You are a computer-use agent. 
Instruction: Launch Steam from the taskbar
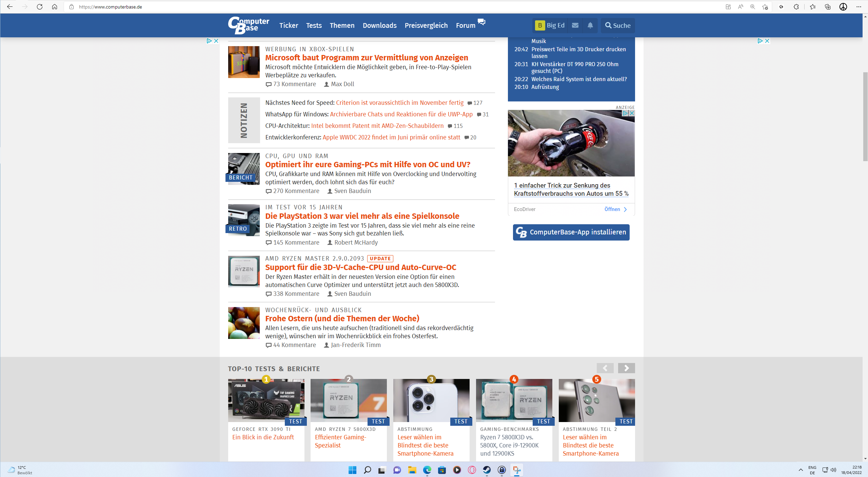click(x=487, y=470)
